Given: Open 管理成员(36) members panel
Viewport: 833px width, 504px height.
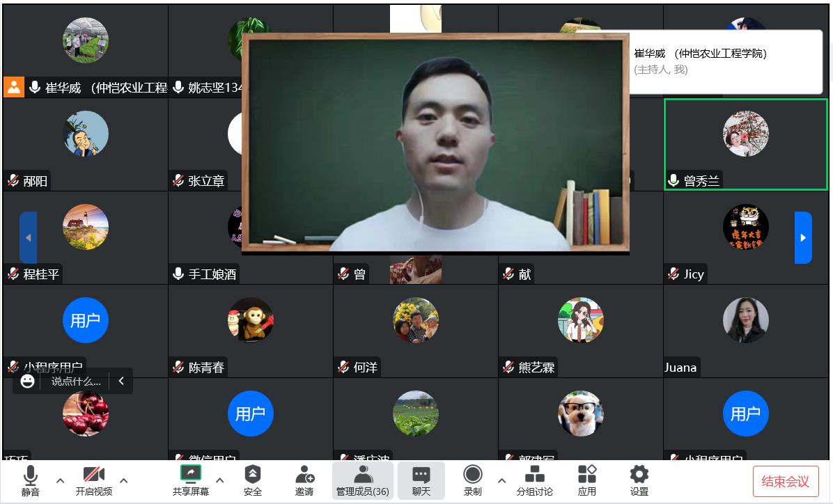Looking at the screenshot, I should (362, 480).
